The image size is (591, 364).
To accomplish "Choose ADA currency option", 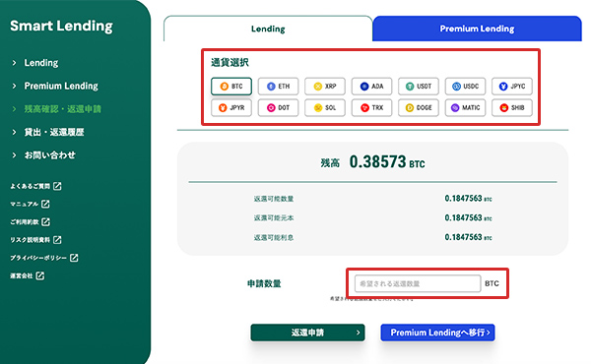I will coord(371,87).
